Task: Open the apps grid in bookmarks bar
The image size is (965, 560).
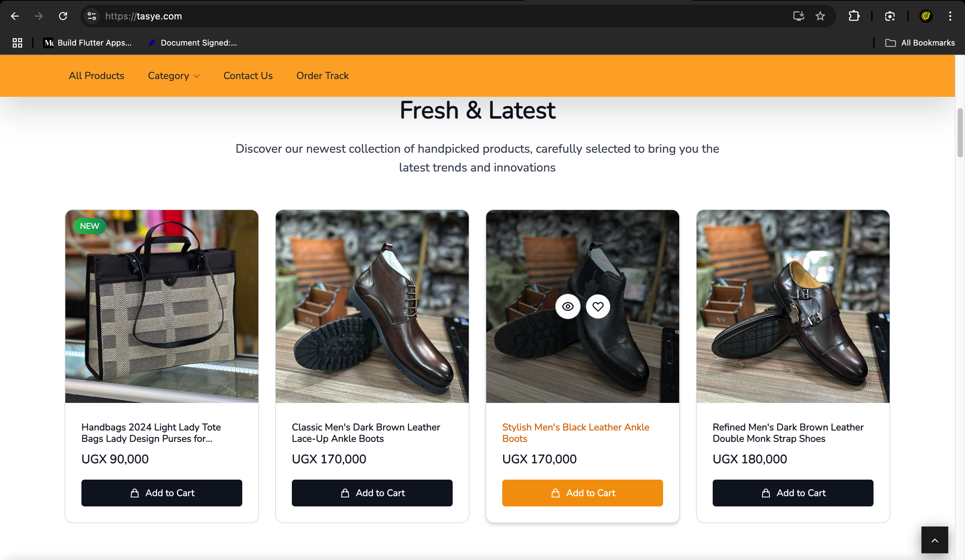Action: (x=17, y=43)
